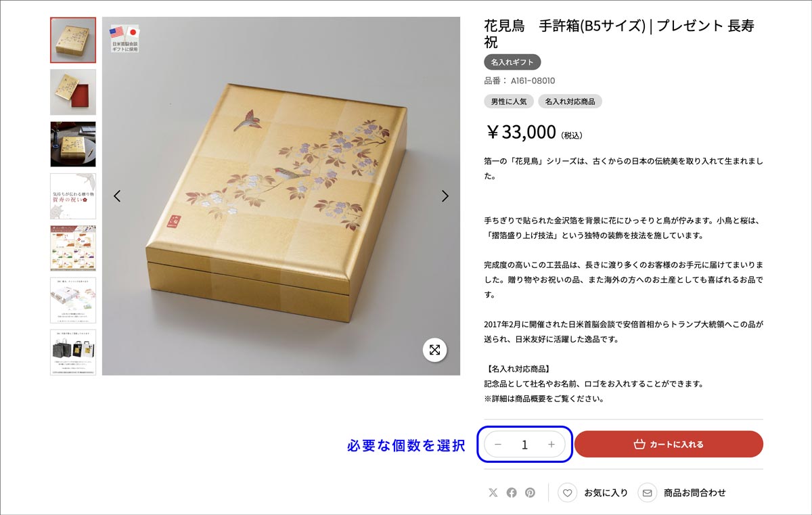Share the product on X
Viewport: 812px width, 515px height.
493,493
